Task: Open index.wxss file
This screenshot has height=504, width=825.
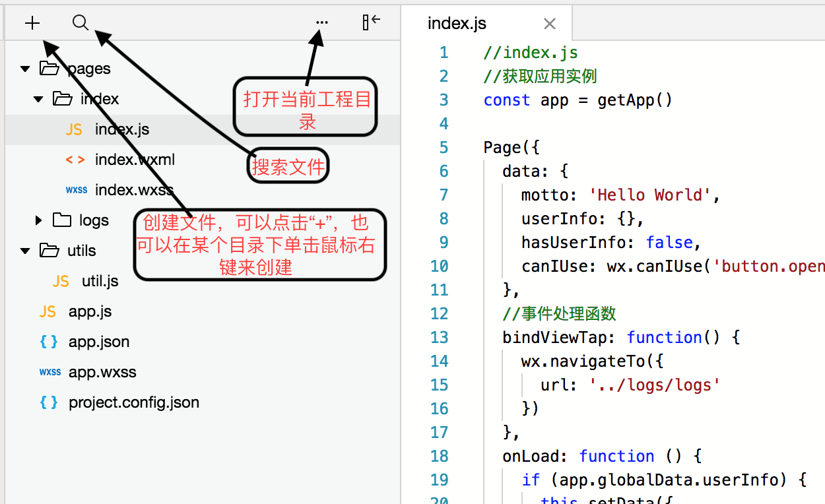Action: tap(134, 190)
